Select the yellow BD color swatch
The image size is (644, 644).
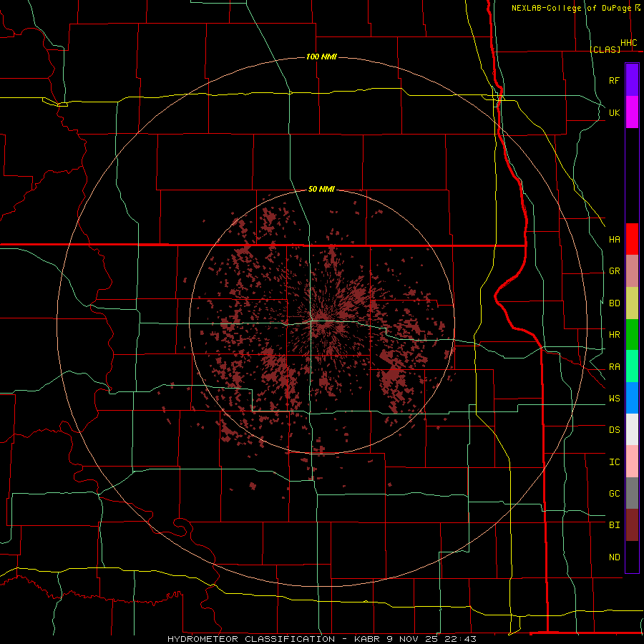tap(632, 303)
